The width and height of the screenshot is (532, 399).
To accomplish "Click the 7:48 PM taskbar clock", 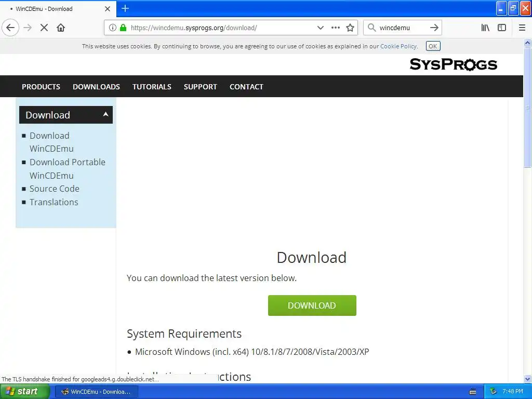I will (513, 392).
